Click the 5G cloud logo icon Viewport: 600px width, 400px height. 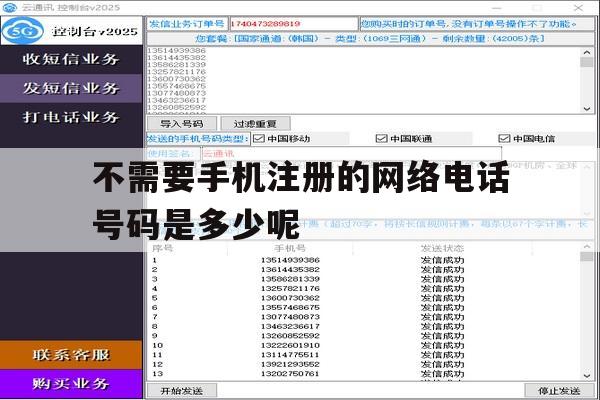tap(23, 31)
